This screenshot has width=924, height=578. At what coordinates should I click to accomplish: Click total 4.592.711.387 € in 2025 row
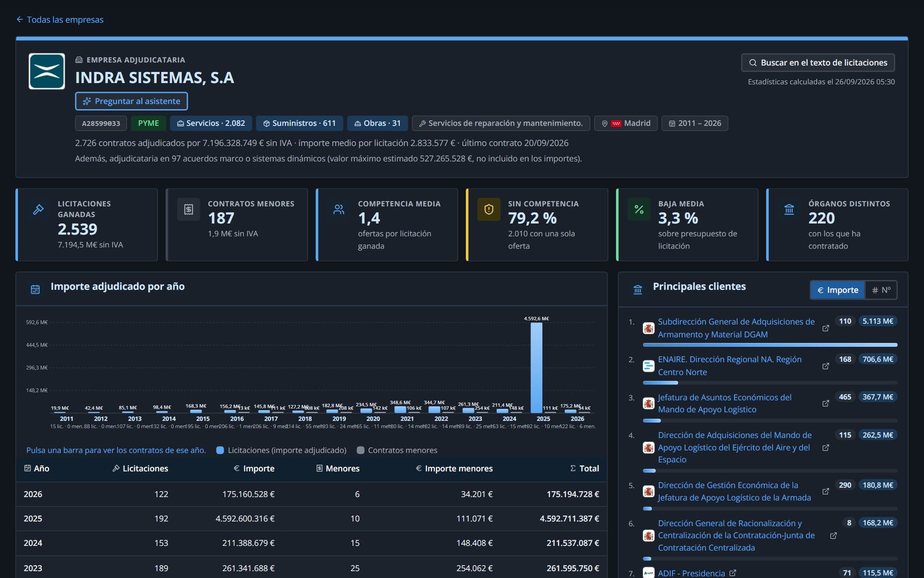tap(569, 518)
